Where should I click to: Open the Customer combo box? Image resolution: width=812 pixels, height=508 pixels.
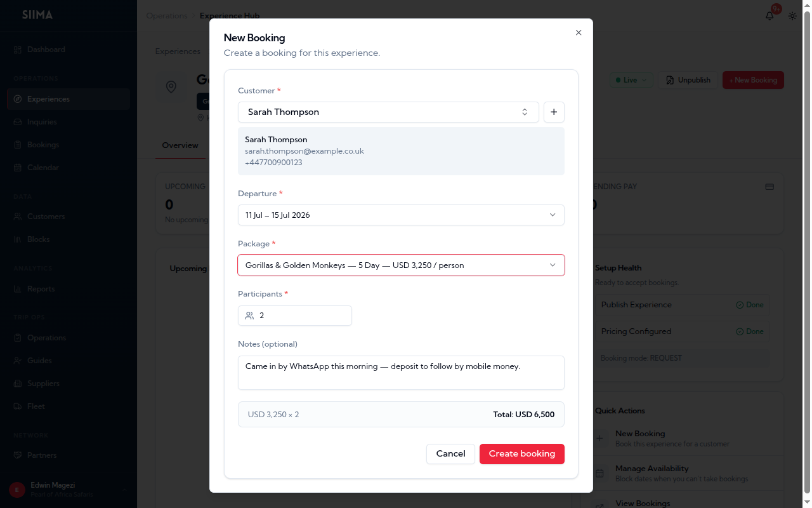[388, 112]
